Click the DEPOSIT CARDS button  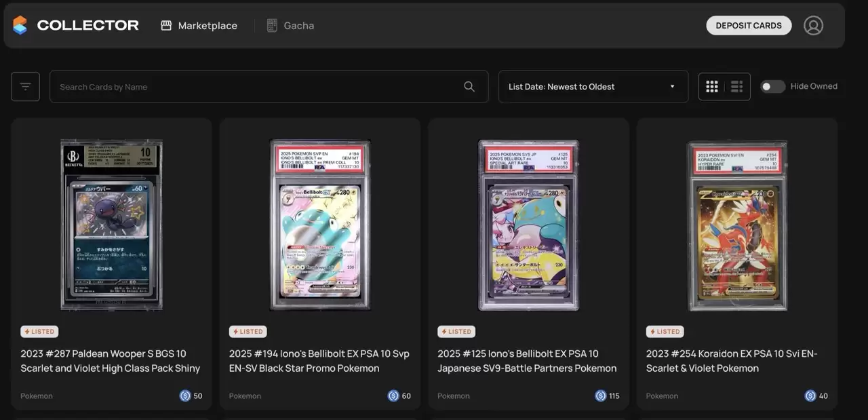[749, 24]
